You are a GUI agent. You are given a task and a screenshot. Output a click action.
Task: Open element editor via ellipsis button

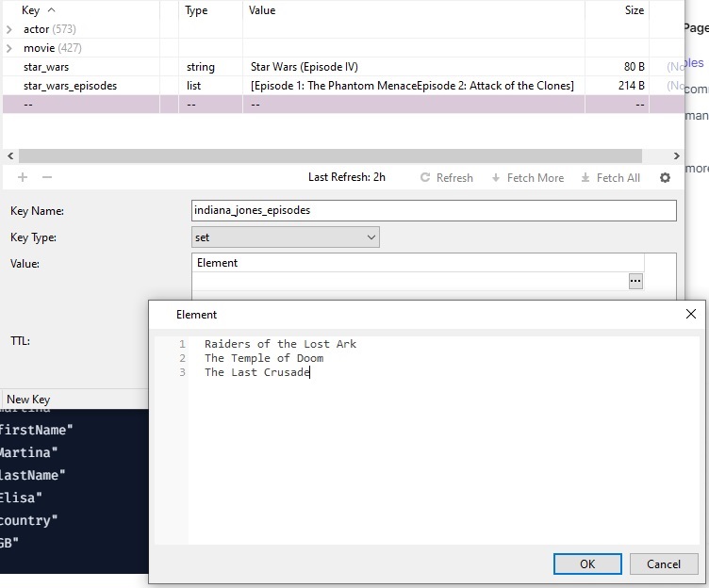pos(635,281)
